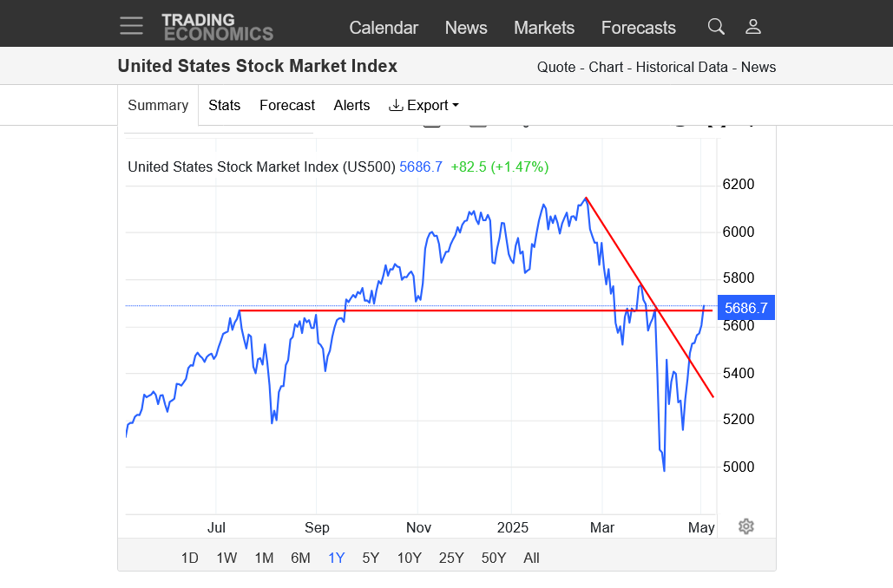Set chart range to 5Y
Image resolution: width=893 pixels, height=588 pixels.
[x=371, y=558]
